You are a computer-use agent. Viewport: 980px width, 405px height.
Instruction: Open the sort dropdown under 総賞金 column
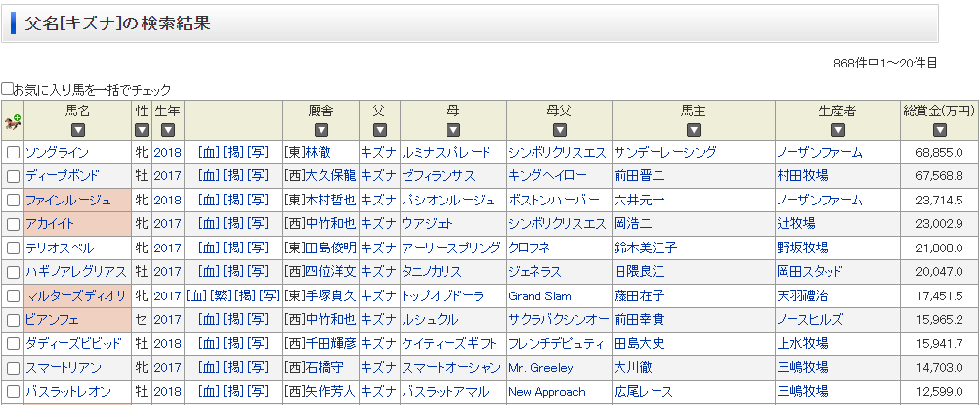(939, 130)
